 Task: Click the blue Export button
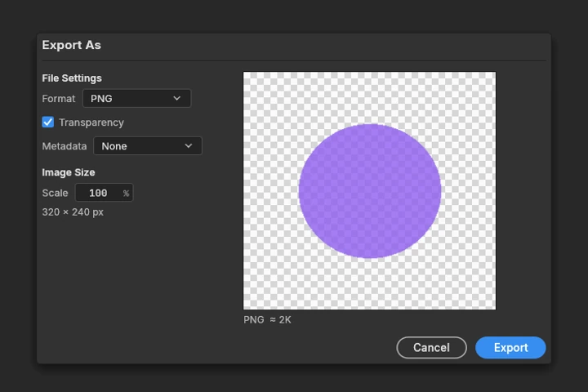tap(510, 348)
